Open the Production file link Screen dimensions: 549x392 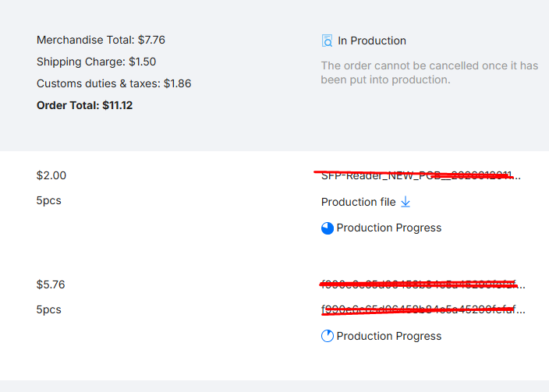(358, 202)
